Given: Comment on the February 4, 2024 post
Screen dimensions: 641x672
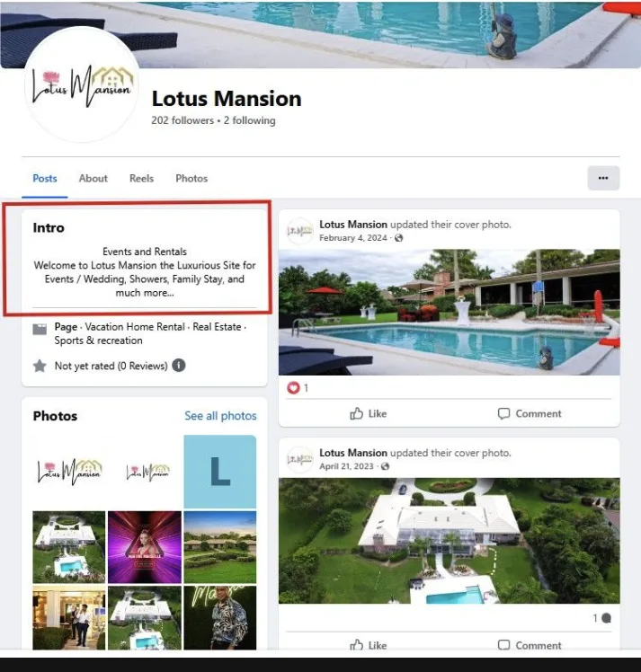Looking at the screenshot, I should [530, 413].
